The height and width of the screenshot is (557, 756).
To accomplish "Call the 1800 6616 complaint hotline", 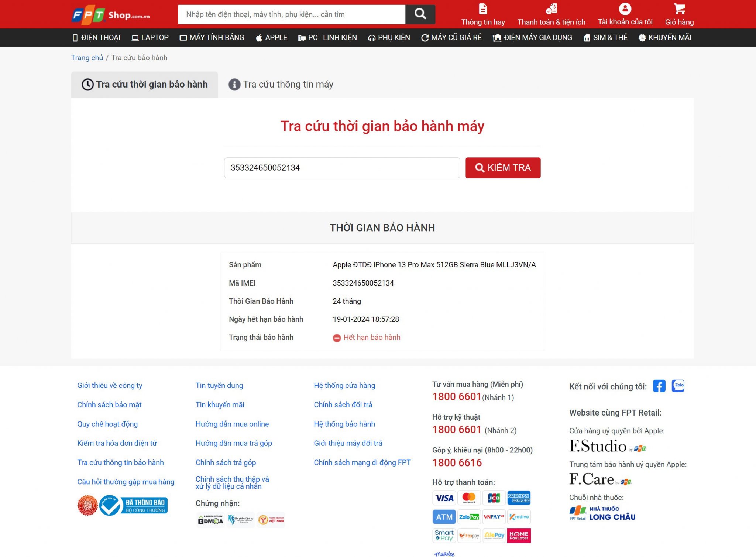I will click(457, 463).
